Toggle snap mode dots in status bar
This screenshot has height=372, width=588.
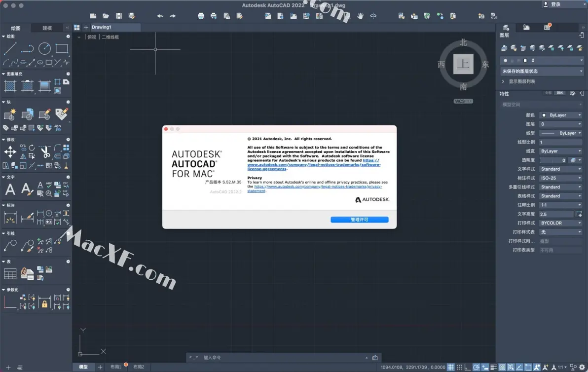click(459, 367)
